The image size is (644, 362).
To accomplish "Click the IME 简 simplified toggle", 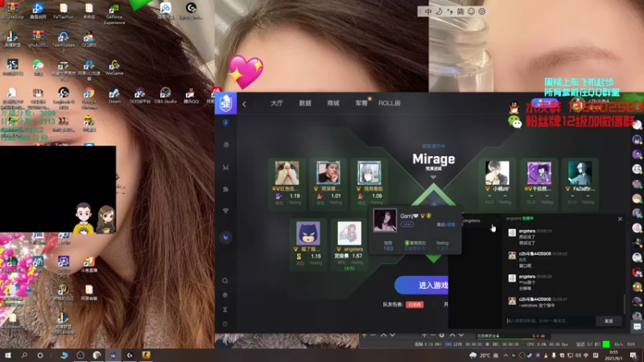I will pos(460,11).
